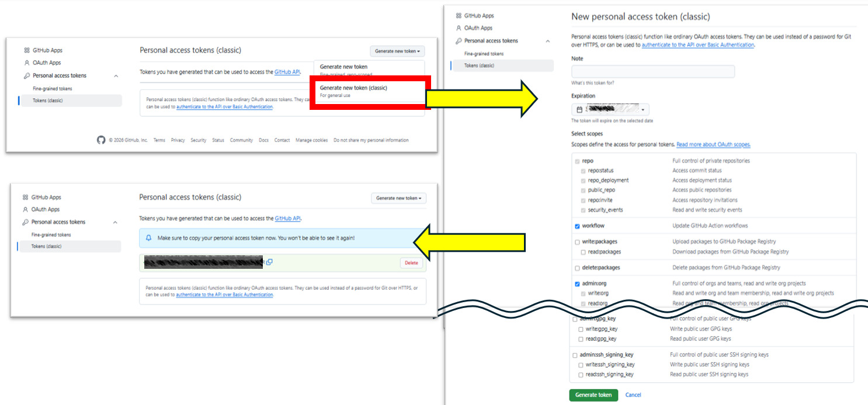This screenshot has height=405, width=868.
Task: Enable the write:gpg_key checkbox
Action: pyautogui.click(x=581, y=329)
